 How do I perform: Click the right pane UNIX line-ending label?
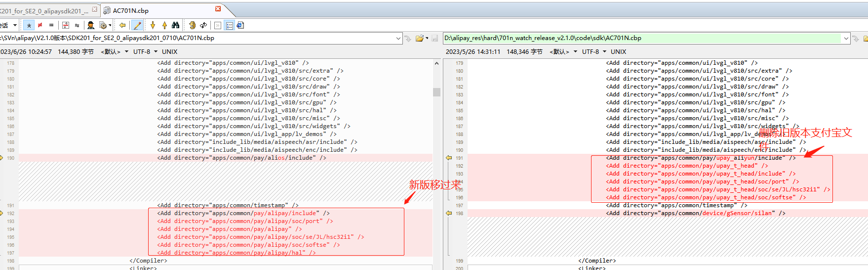618,51
